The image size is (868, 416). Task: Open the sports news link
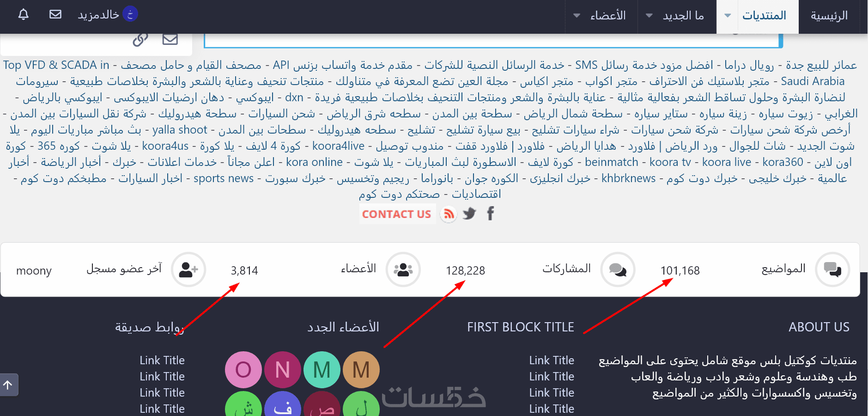(x=224, y=178)
